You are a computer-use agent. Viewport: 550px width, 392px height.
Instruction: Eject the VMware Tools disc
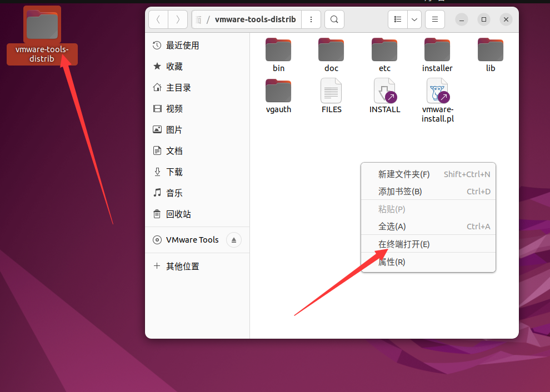coord(234,240)
